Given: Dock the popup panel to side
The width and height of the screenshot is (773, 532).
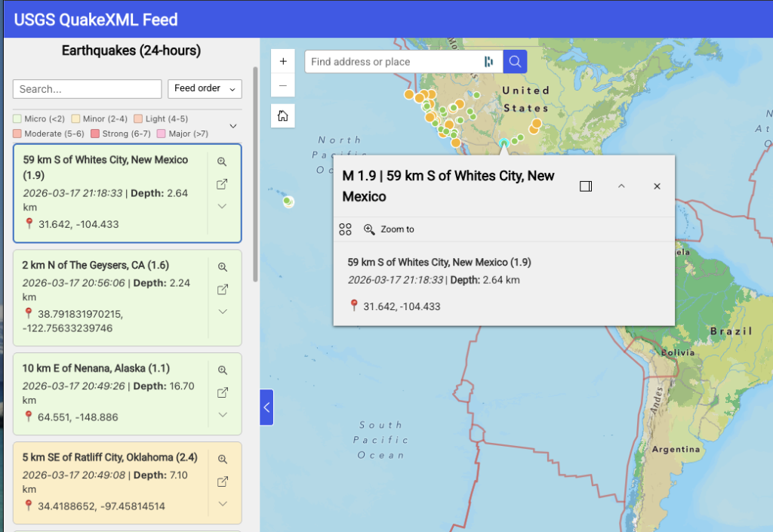Looking at the screenshot, I should (586, 186).
